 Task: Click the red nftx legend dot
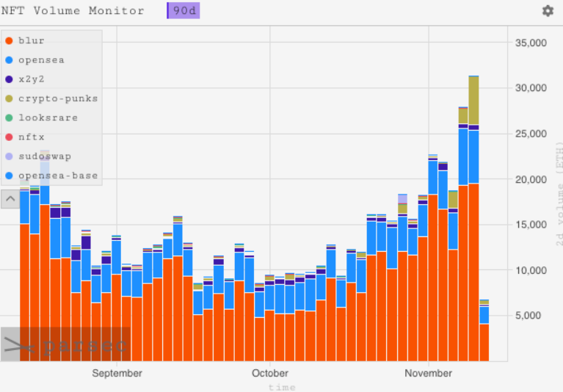[x=9, y=137]
